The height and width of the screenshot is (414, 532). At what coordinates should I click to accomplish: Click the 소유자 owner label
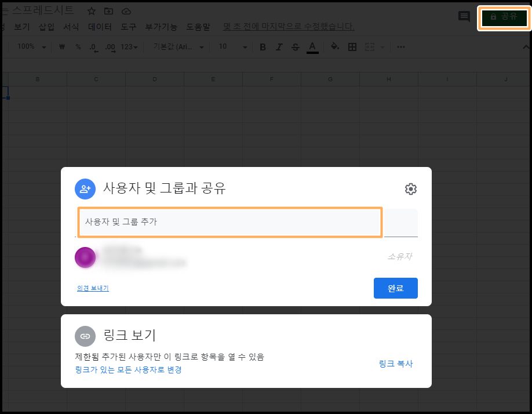[x=400, y=257]
